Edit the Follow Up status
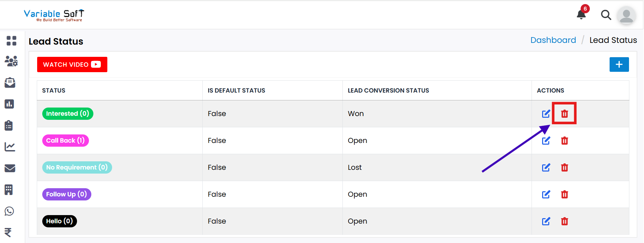Screen dimensions: 644x243 546,194
